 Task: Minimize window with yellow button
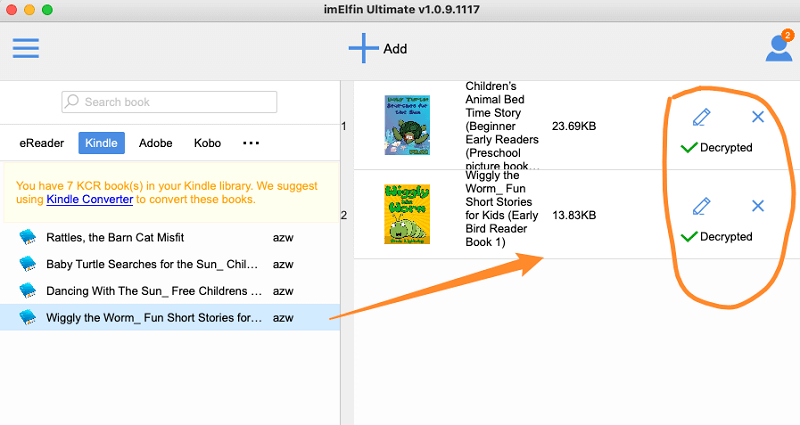(30, 10)
